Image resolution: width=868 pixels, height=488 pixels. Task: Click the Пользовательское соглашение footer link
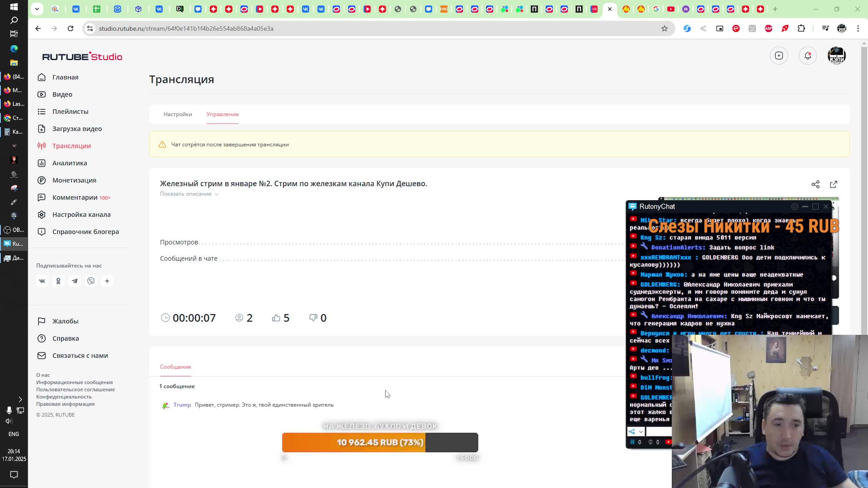click(75, 389)
